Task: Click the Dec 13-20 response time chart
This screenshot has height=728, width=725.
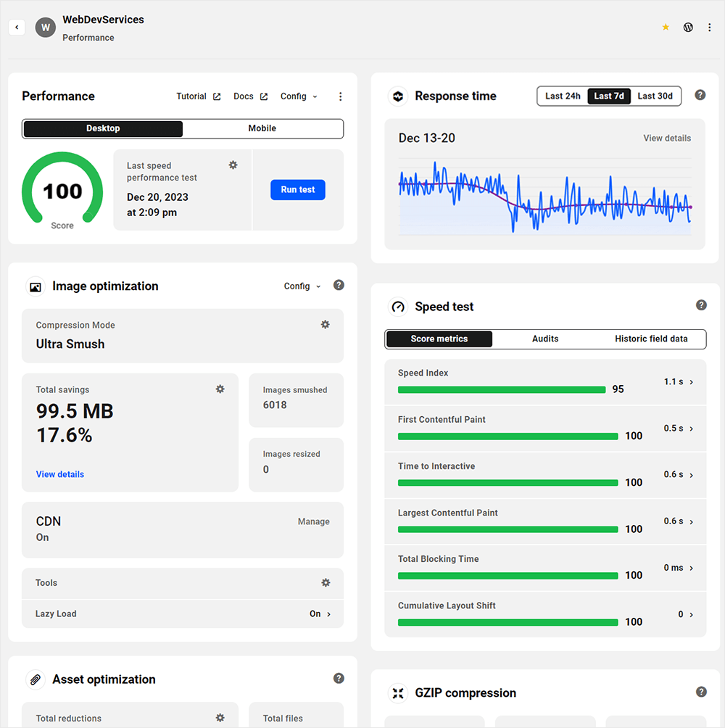Action: point(545,197)
